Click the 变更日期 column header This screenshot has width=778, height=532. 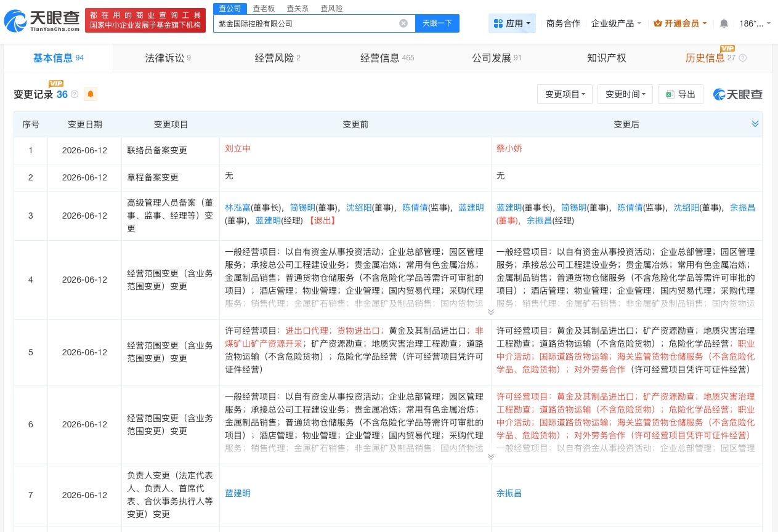click(x=85, y=124)
